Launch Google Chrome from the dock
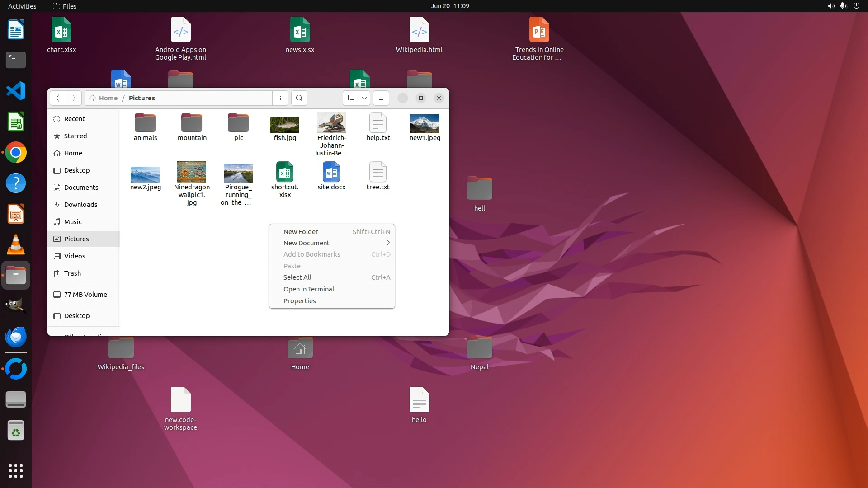The height and width of the screenshot is (488, 868). (16, 153)
